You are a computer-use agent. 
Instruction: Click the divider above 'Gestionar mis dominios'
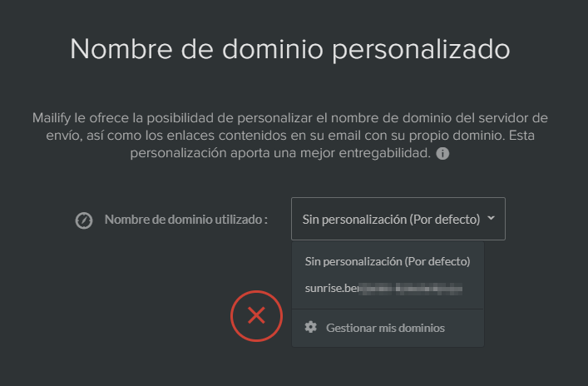(x=388, y=309)
